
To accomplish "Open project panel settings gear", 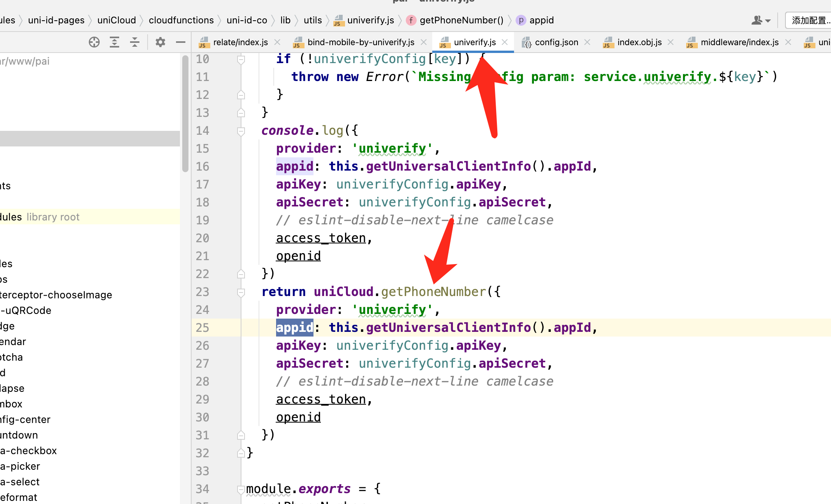I will [160, 42].
